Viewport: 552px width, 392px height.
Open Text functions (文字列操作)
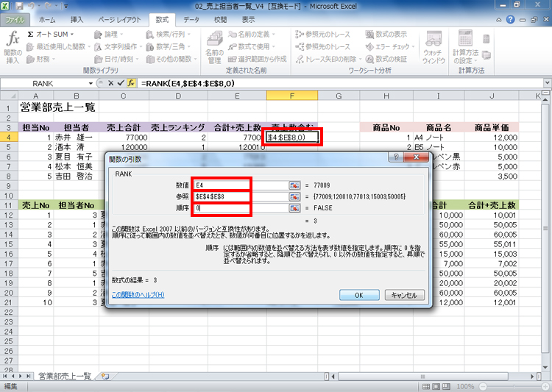point(118,47)
